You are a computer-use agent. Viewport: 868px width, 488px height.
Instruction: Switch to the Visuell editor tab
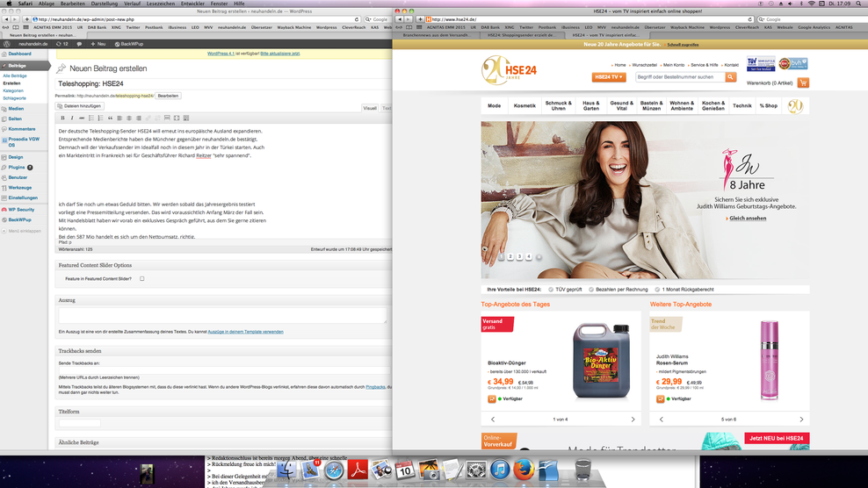[370, 108]
